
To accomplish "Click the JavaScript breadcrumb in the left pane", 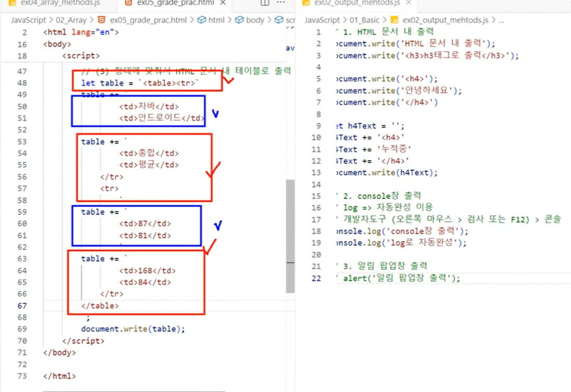I will (28, 20).
